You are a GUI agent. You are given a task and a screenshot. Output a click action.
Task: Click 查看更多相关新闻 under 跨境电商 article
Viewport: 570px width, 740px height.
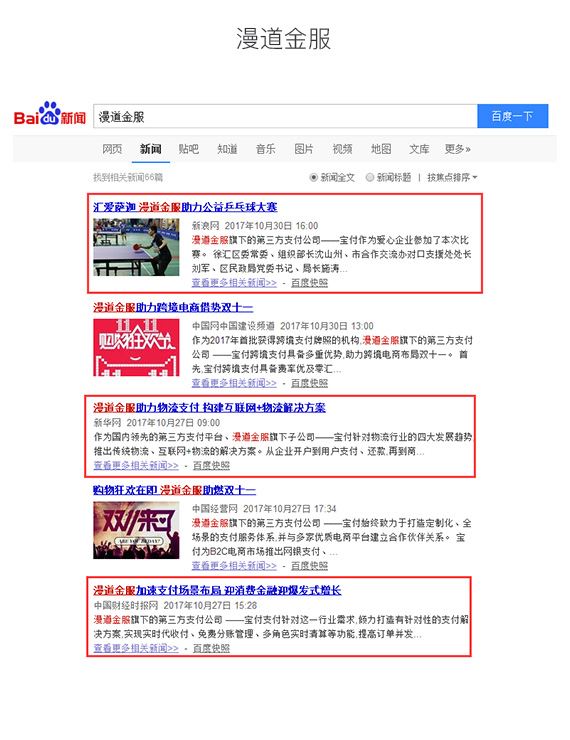234,383
